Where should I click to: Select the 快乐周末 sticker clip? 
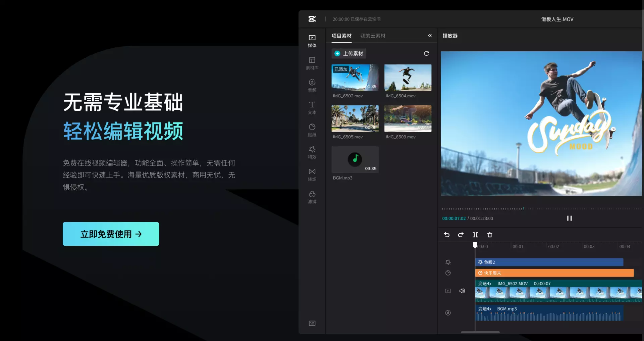pyautogui.click(x=554, y=273)
